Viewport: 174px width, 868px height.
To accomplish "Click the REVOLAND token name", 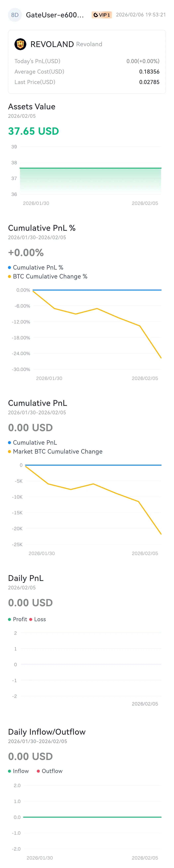I will click(52, 44).
